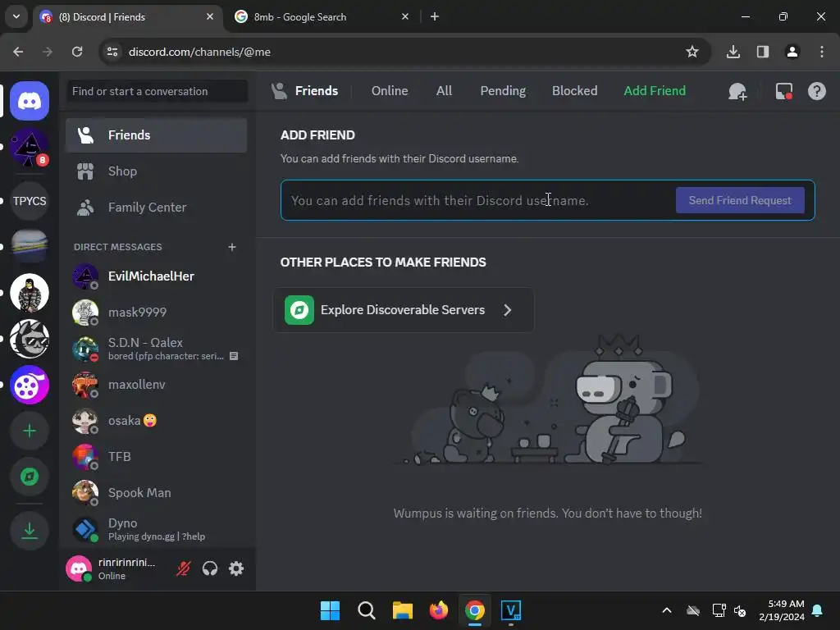This screenshot has width=840, height=630.
Task: Open the sunglasses cat server icon
Action: (x=30, y=339)
